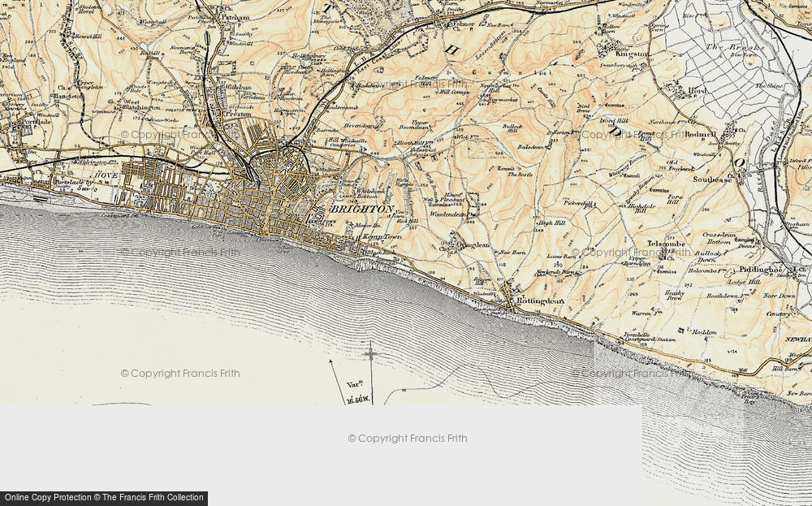The width and height of the screenshot is (812, 506).
Task: Click the Iford label
Action: click(x=697, y=91)
